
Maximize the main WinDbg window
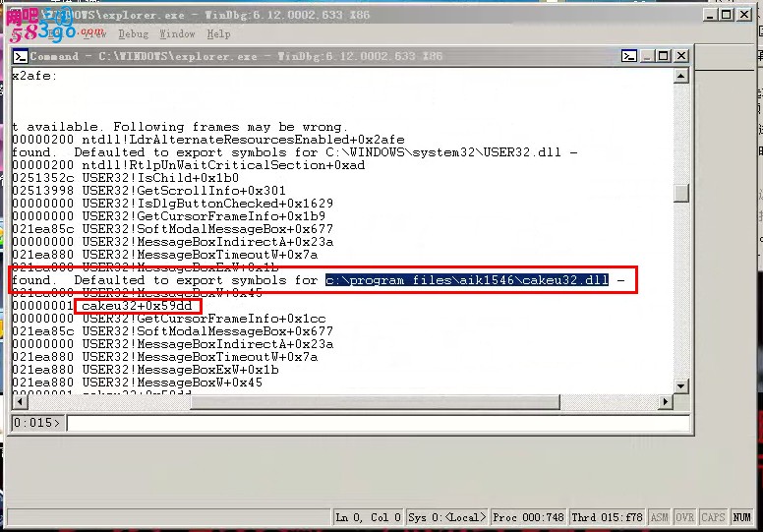pyautogui.click(x=727, y=15)
